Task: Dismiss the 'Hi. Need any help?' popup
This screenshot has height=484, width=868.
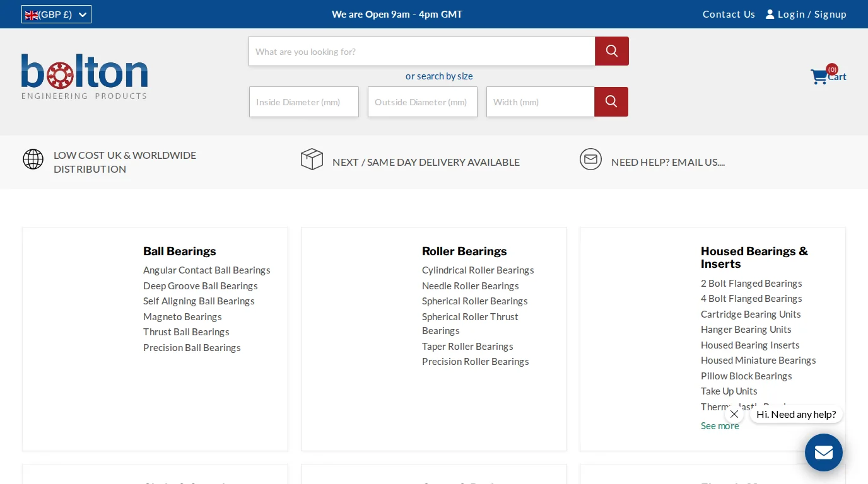Action: click(734, 414)
